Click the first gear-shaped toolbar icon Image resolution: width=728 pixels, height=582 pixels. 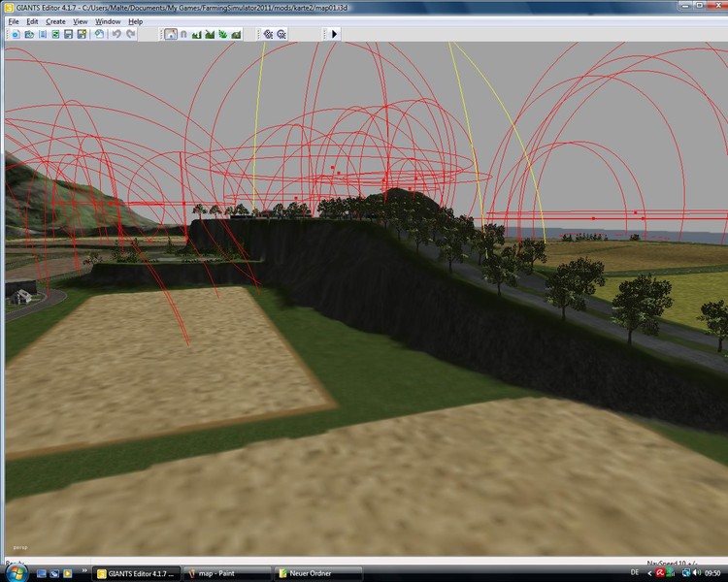[268, 34]
